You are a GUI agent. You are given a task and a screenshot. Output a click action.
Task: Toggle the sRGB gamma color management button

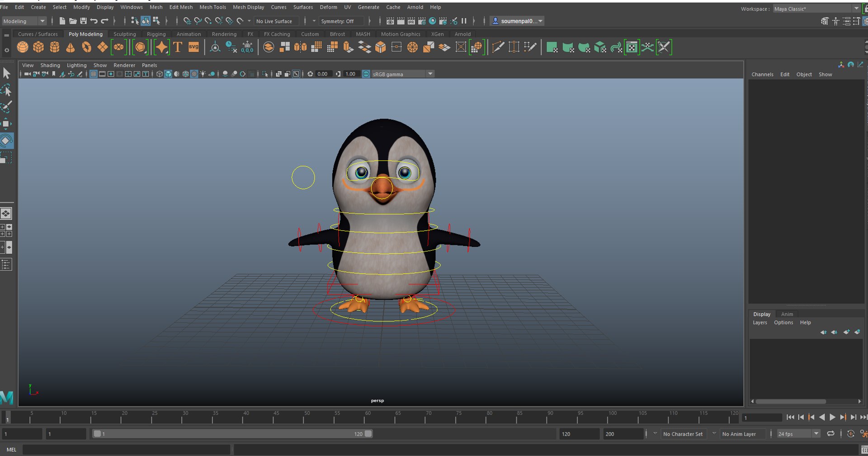366,74
